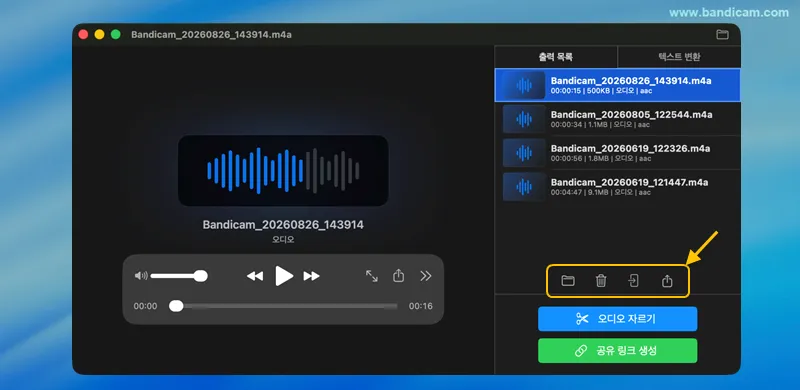Select Bandicam_20260619_122326.m4a in list
800x390 pixels.
tap(618, 153)
